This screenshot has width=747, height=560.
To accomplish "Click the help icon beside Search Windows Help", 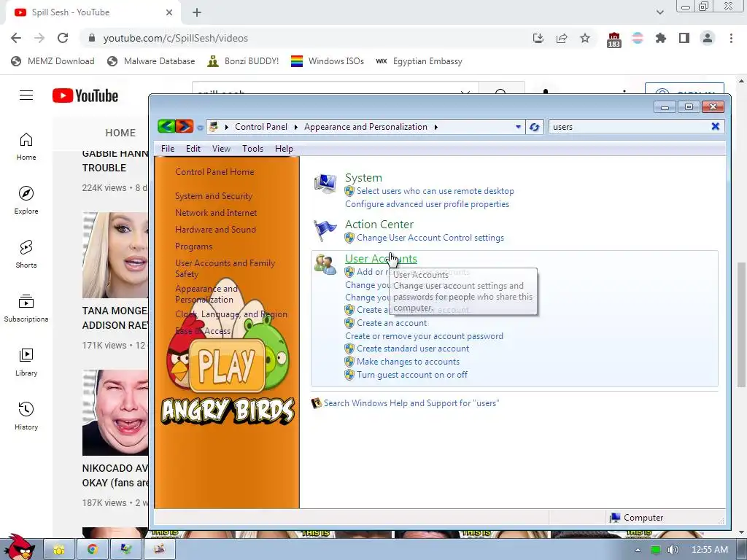I will click(317, 403).
